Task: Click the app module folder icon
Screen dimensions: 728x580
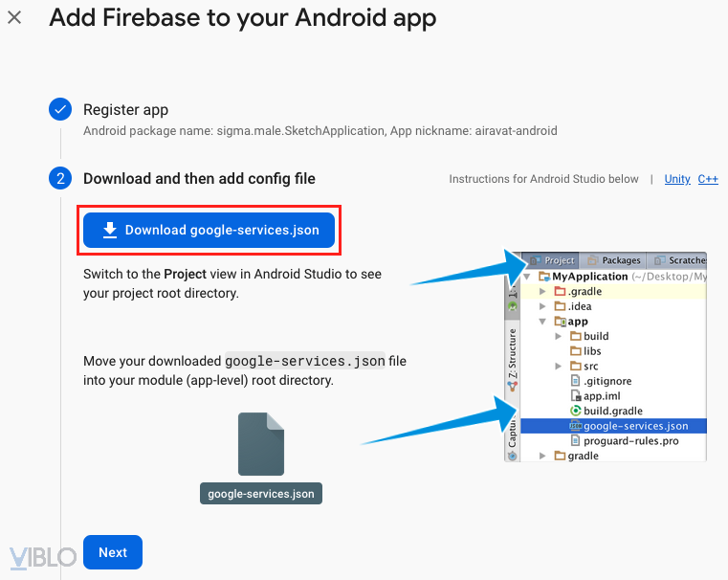Action: 561,322
